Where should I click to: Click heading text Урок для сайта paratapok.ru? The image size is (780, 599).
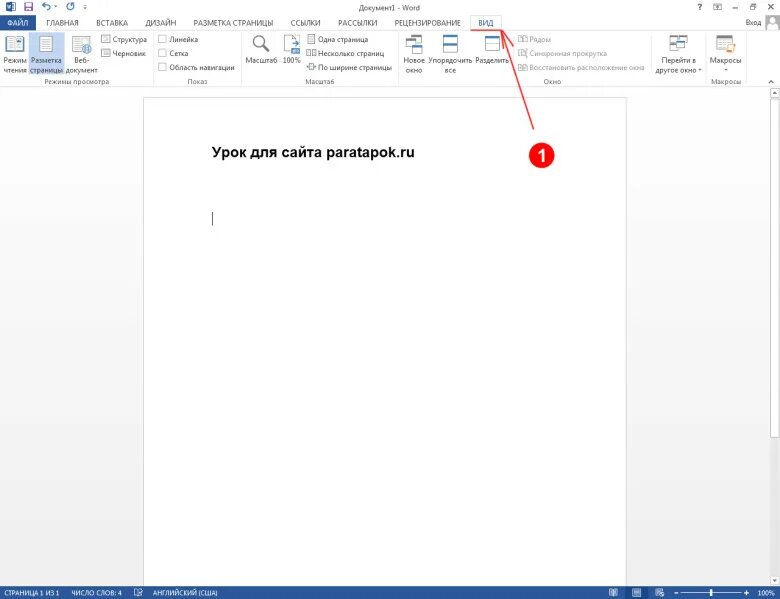tap(313, 152)
